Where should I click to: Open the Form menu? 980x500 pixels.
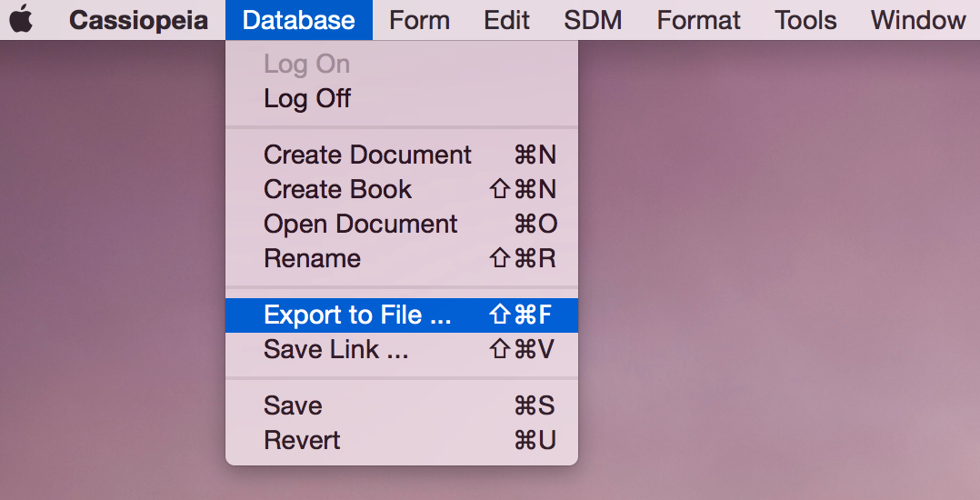[419, 20]
